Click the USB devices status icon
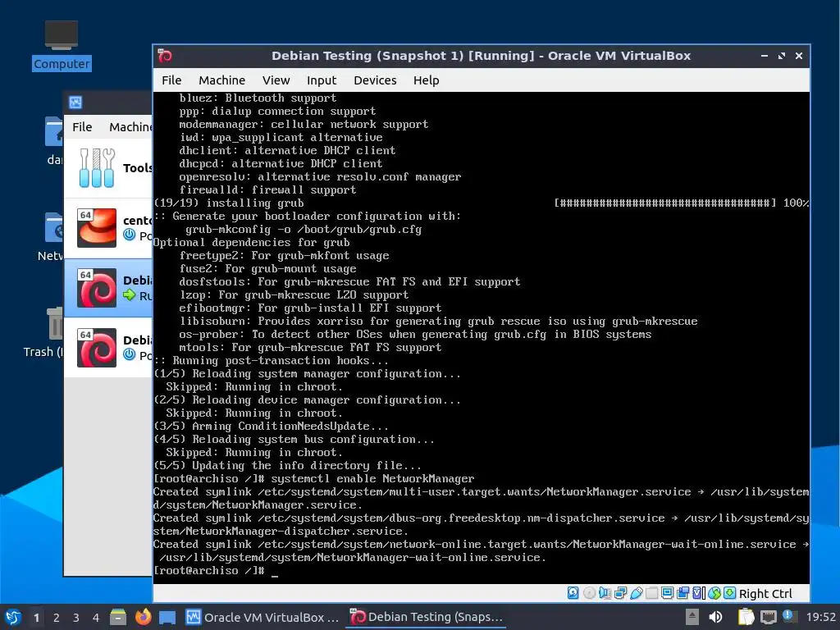This screenshot has height=630, width=840. (636, 593)
